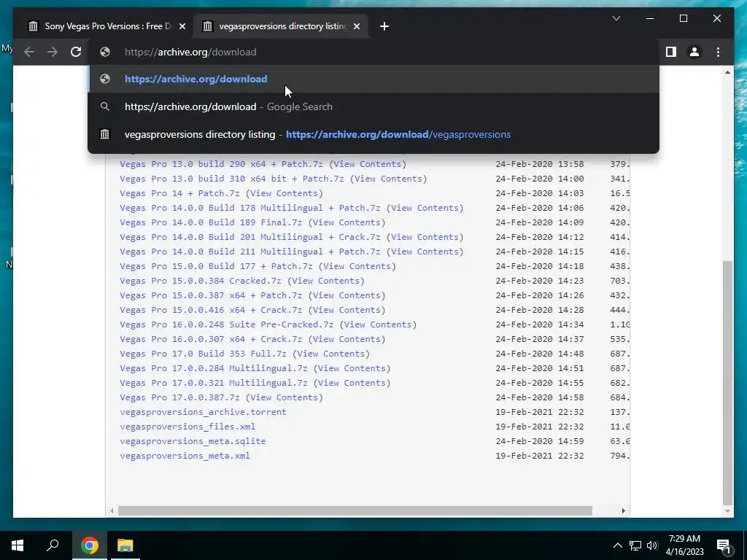Open Vegas Pro 15.0.0.416 x64 + Crack.7z
Viewport: 747px width, 560px height.
[211, 310]
